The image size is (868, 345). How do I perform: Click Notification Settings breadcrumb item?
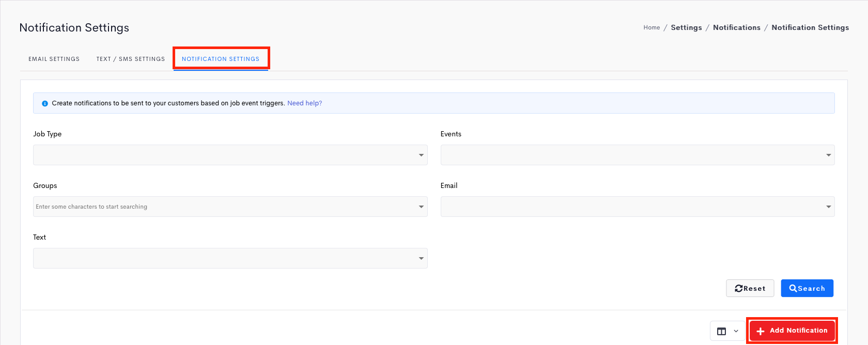point(810,27)
